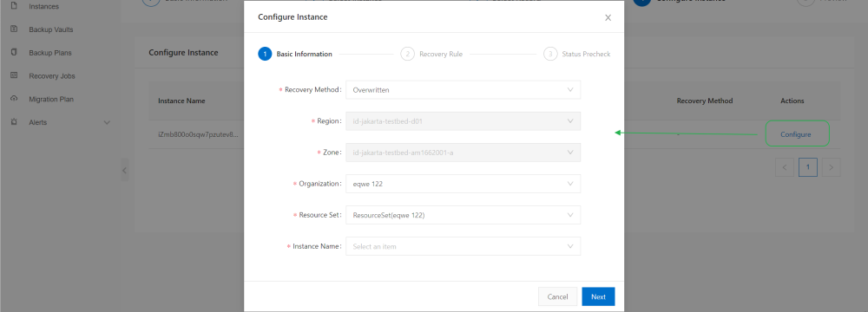Viewport: 868px width, 312px height.
Task: Select step 3 Status Precheck
Action: point(577,55)
